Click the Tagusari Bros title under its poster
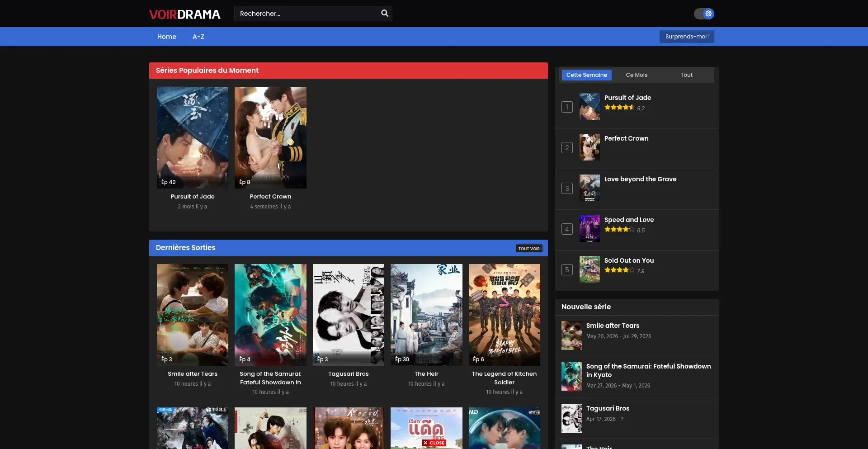This screenshot has height=449, width=868. click(x=349, y=374)
